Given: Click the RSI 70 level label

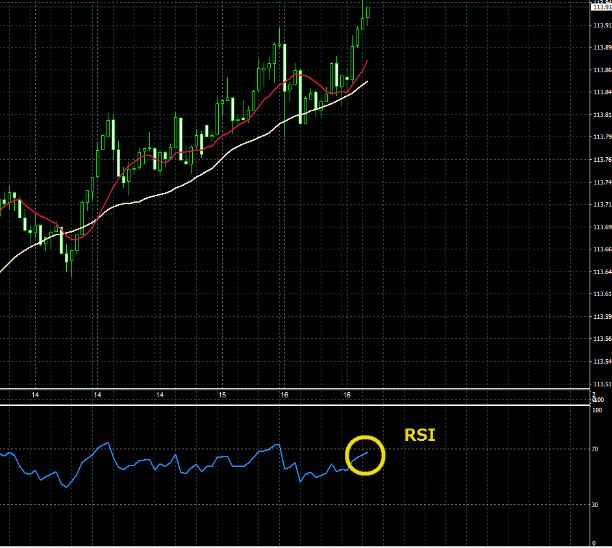Looking at the screenshot, I should (x=597, y=450).
